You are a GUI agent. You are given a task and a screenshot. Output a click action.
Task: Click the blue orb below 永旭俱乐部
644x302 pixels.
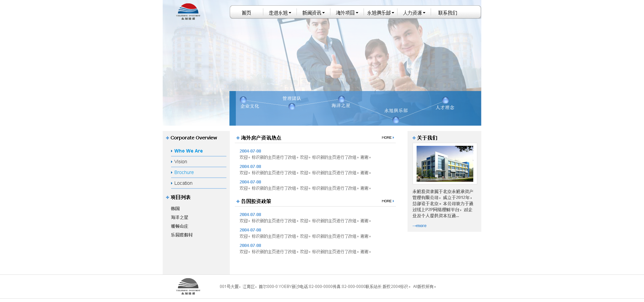point(396,120)
